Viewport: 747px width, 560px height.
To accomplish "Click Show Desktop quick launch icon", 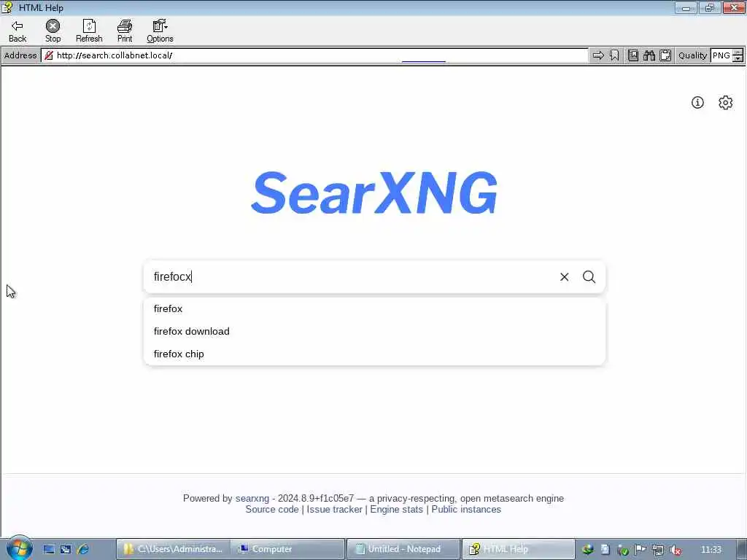I will coord(49,549).
